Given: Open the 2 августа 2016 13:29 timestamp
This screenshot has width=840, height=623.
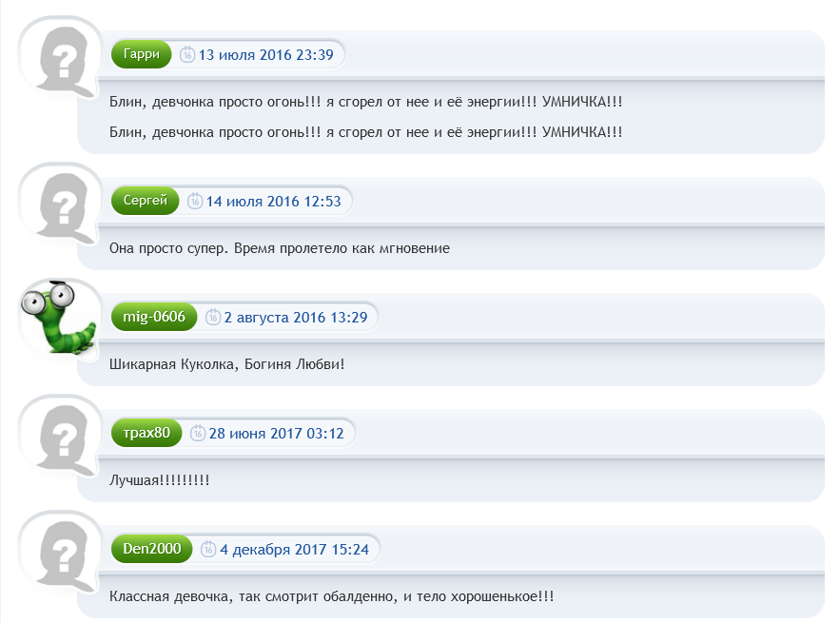Looking at the screenshot, I should [x=295, y=318].
